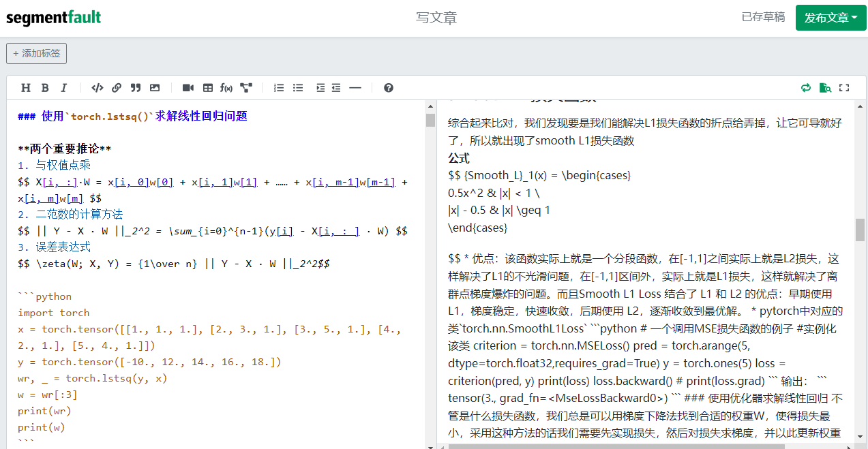The height and width of the screenshot is (449, 868).
Task: Click the 写文章 article title field
Action: [x=436, y=18]
